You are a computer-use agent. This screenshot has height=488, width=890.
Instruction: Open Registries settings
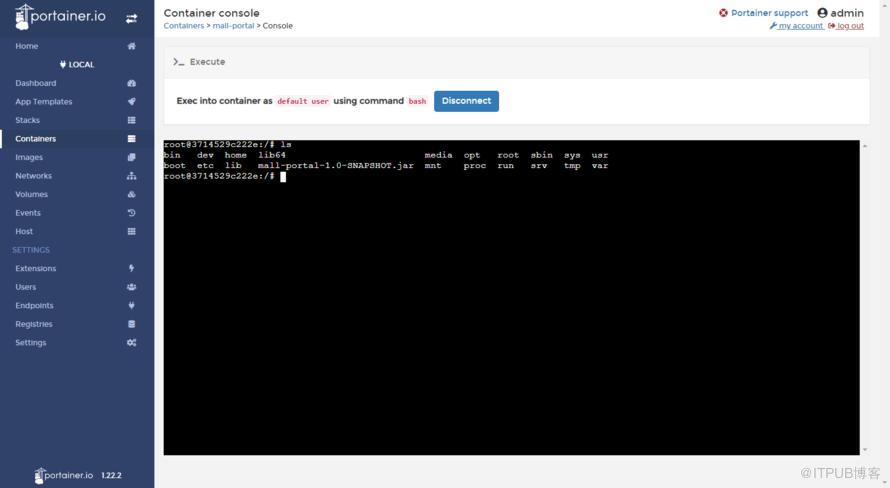pyautogui.click(x=33, y=324)
